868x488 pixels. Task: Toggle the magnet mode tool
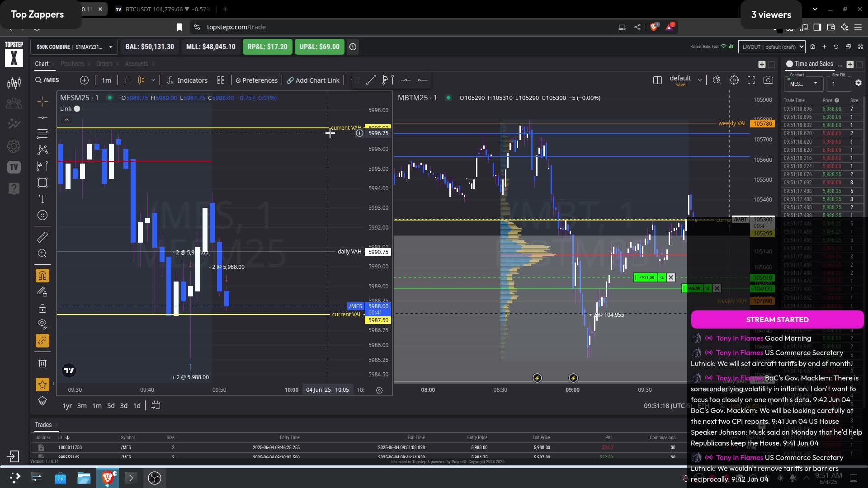pyautogui.click(x=42, y=276)
